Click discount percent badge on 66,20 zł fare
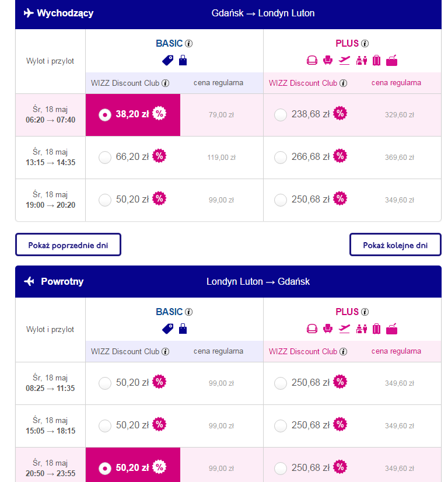The image size is (448, 482). click(159, 156)
